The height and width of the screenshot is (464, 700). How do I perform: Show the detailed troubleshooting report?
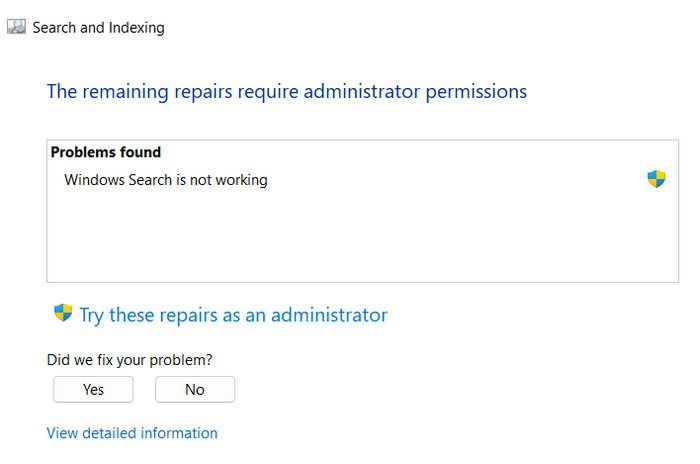coord(132,433)
